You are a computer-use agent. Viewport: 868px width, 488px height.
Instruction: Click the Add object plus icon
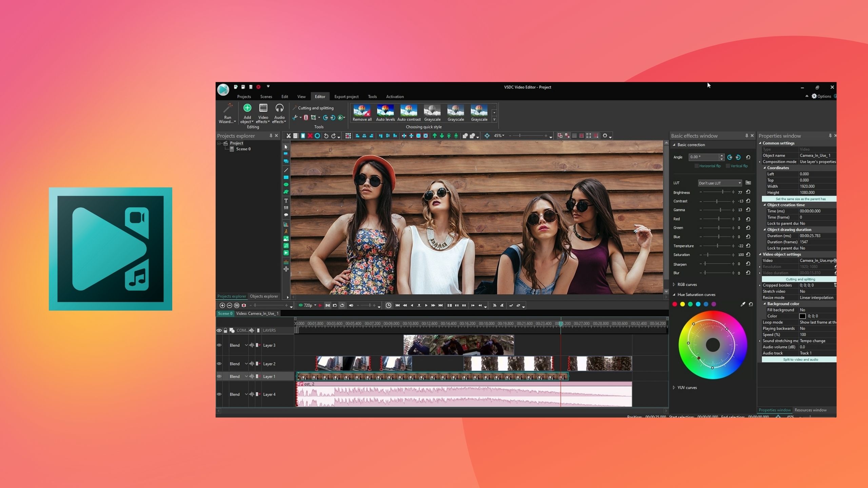(x=247, y=108)
